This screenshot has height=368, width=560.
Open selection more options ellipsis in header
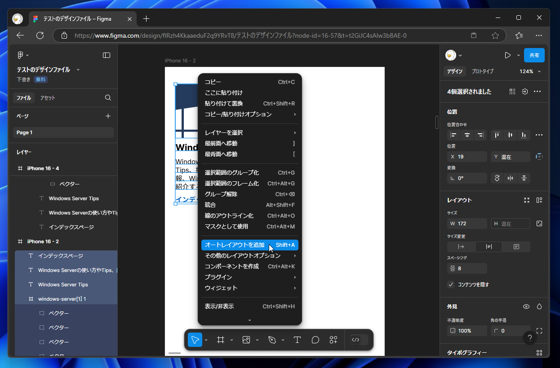point(538,92)
